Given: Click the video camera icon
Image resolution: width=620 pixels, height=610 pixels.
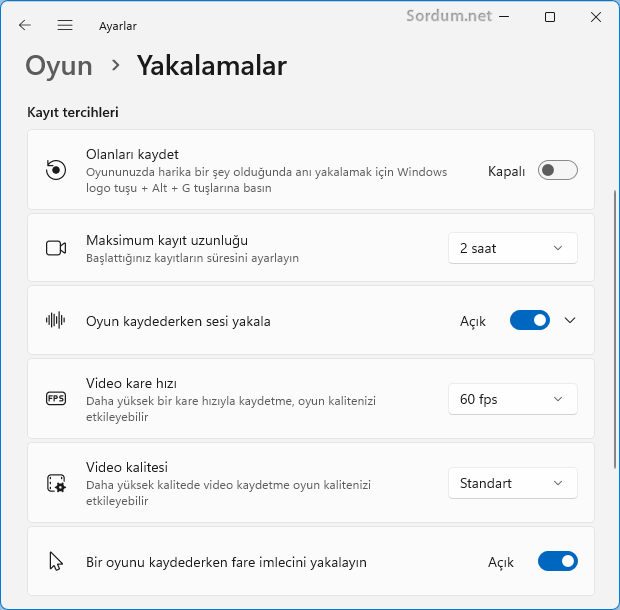Looking at the screenshot, I should [x=56, y=248].
